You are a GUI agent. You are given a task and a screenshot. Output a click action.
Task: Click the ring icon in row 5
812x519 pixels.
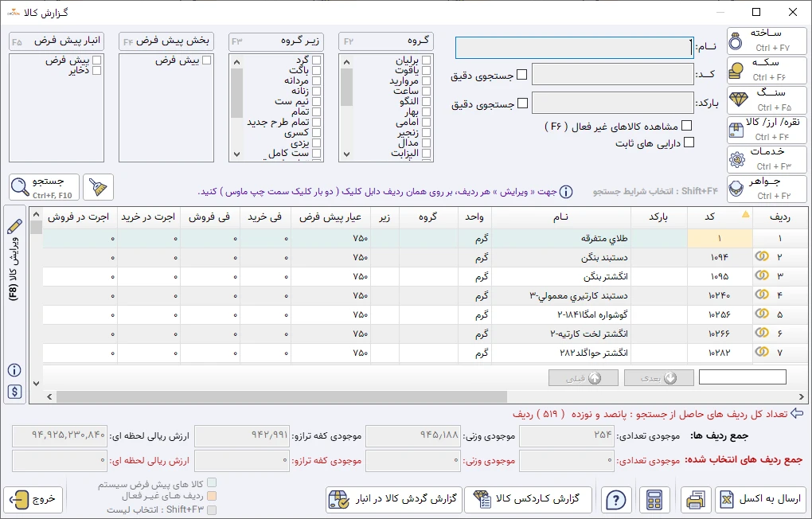point(762,314)
